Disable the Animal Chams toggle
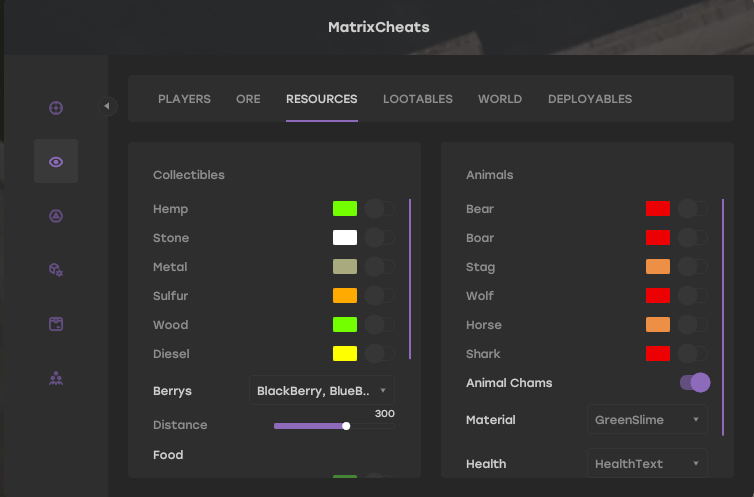The width and height of the screenshot is (754, 497). pos(694,383)
